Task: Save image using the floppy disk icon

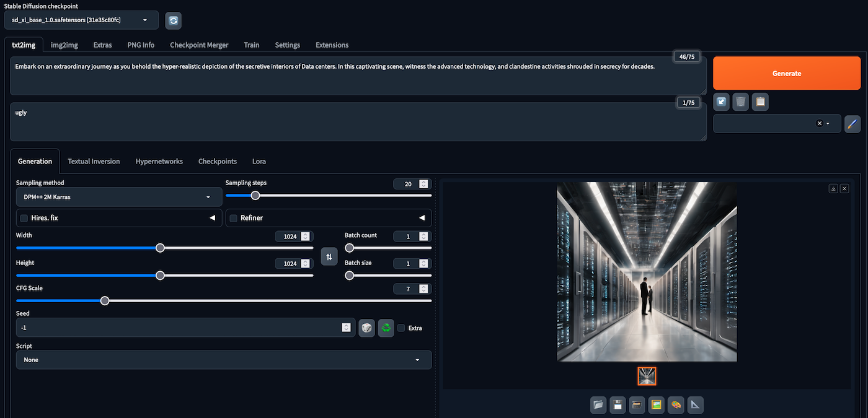Action: point(618,405)
